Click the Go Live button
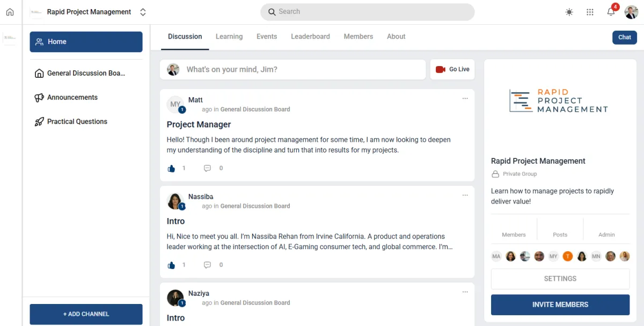This screenshot has height=326, width=644. coord(452,69)
